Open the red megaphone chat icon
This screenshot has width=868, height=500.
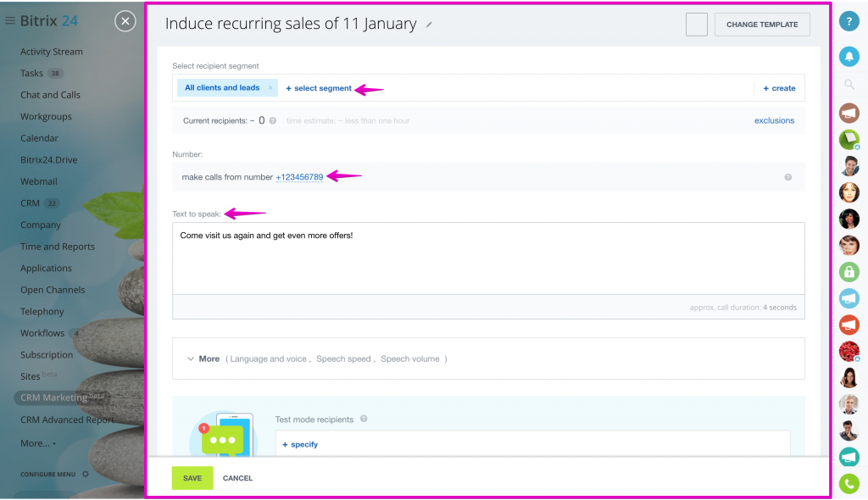[849, 325]
